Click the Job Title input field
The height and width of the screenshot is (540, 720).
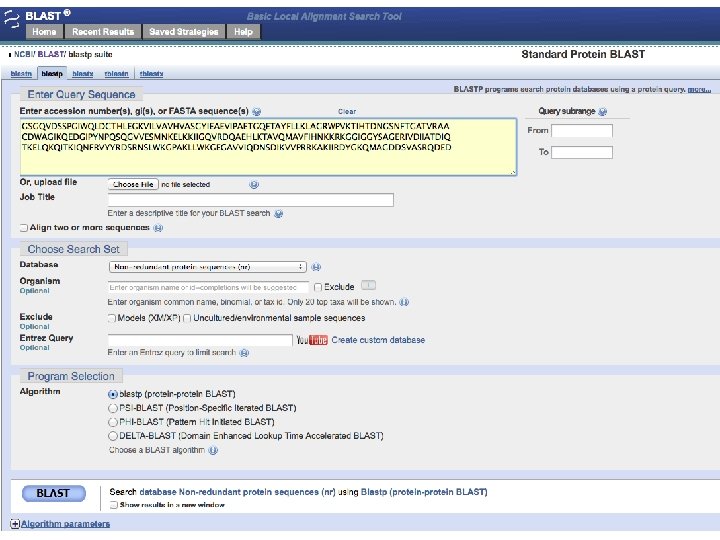pyautogui.click(x=251, y=200)
